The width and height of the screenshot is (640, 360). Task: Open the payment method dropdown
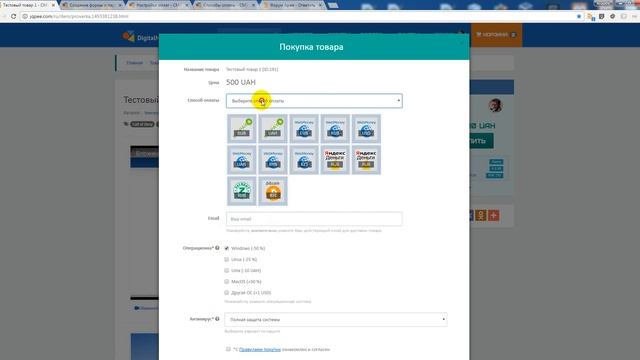click(314, 101)
